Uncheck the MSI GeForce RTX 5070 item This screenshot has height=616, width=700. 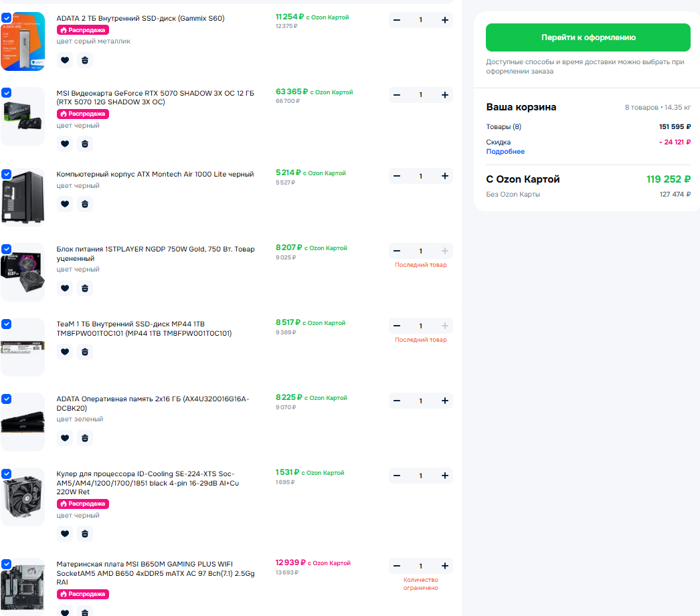click(6, 93)
